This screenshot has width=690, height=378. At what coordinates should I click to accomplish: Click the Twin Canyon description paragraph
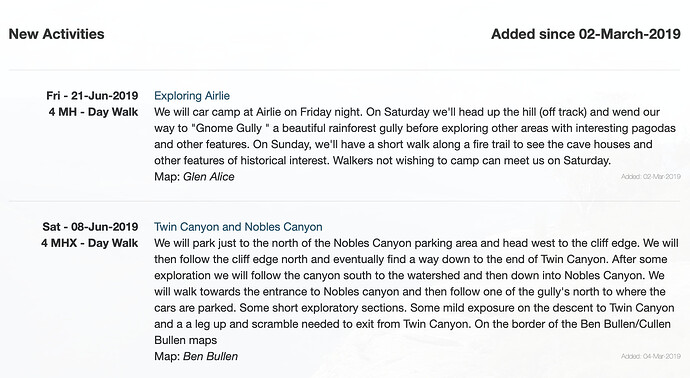click(x=417, y=291)
